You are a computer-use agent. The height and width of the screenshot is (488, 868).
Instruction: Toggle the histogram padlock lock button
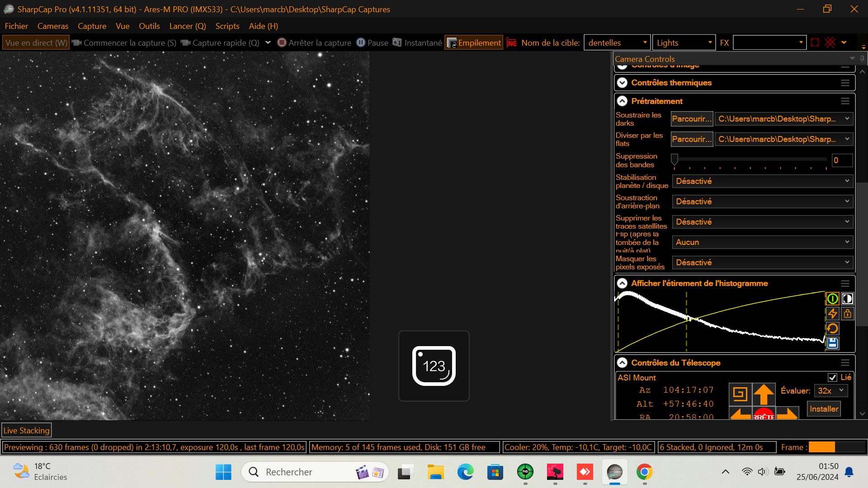point(848,314)
